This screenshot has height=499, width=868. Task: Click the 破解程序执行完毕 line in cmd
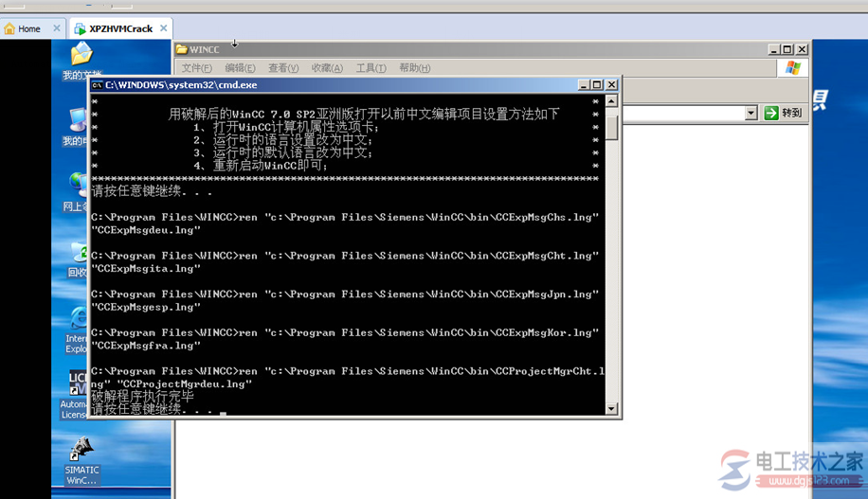tap(143, 397)
